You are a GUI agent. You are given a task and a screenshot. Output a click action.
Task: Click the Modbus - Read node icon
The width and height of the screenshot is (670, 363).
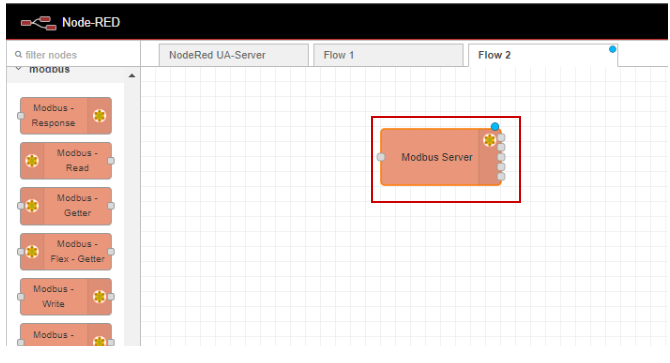coord(32,161)
